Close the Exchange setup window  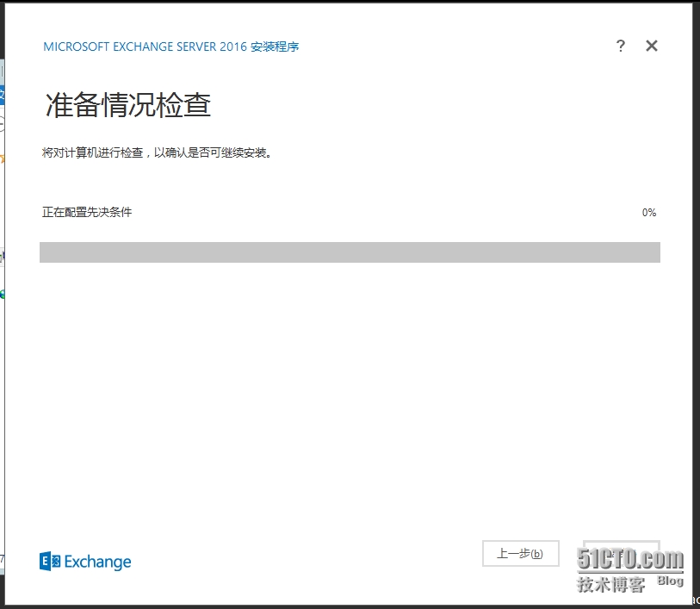651,46
